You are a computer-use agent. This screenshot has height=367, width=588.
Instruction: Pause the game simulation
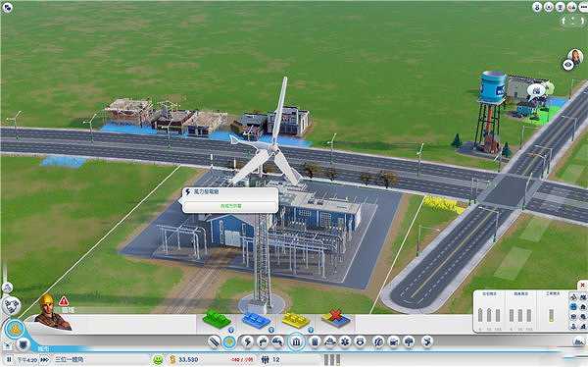9,359
